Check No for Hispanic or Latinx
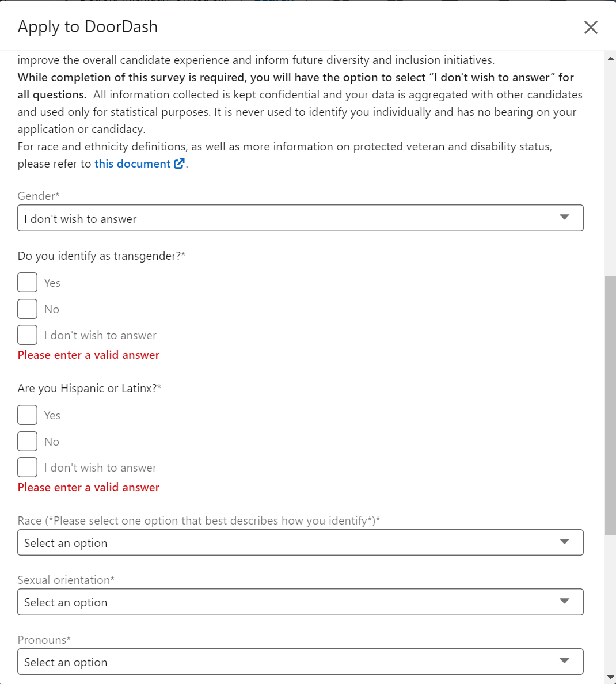Viewport: 616px width, 684px height. point(27,442)
